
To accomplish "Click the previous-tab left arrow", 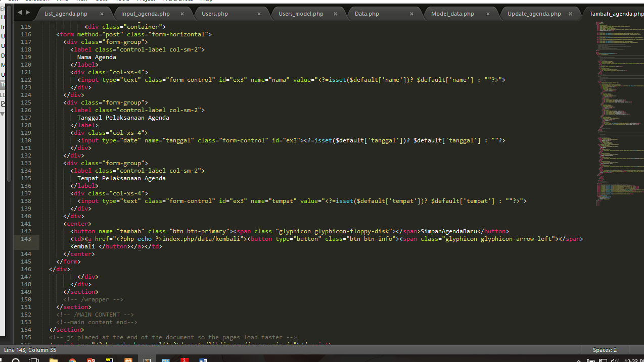I will [x=19, y=13].
